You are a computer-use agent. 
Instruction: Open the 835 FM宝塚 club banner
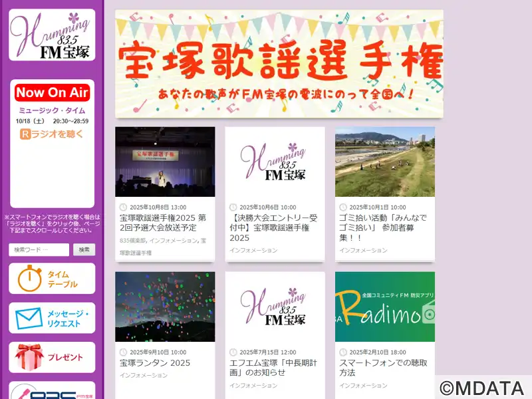(x=52, y=390)
